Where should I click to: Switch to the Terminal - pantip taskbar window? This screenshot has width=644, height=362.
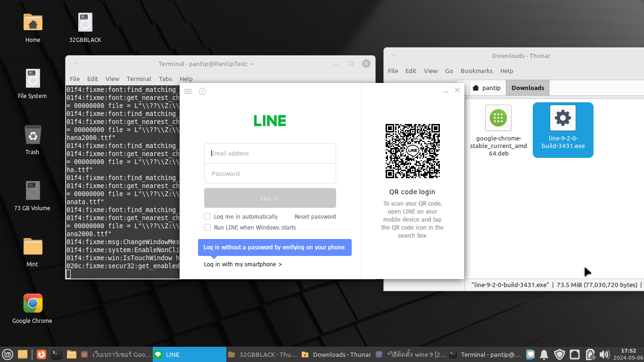[485, 354]
